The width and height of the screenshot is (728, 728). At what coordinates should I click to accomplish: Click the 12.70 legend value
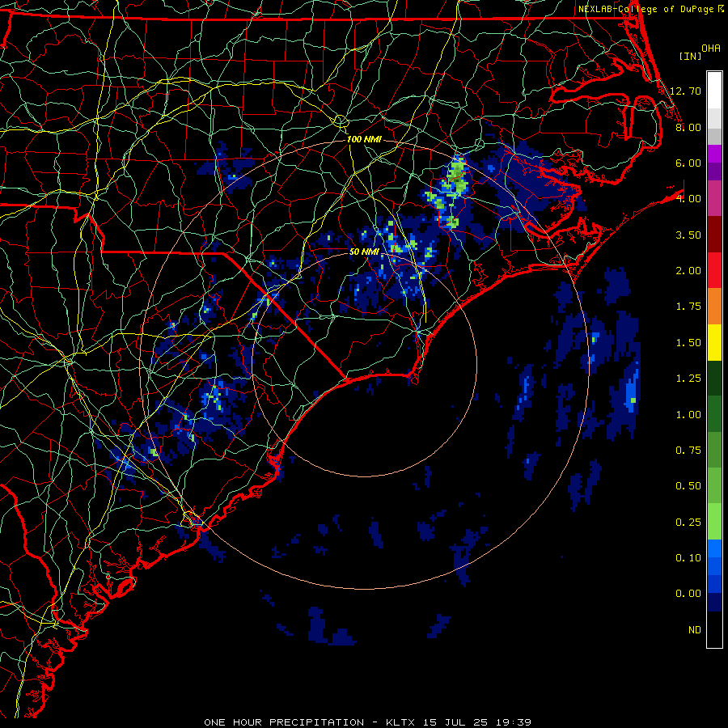[685, 91]
